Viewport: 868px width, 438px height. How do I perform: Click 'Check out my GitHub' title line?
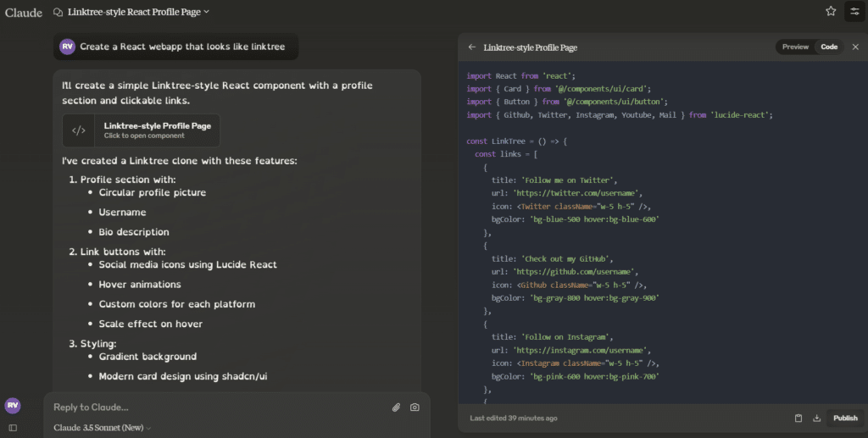553,258
